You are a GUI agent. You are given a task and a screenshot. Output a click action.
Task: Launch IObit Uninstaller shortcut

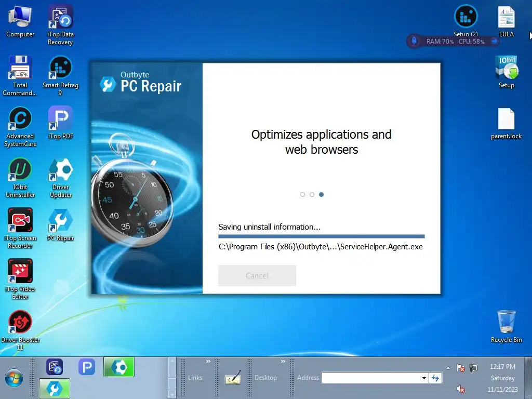click(x=20, y=178)
